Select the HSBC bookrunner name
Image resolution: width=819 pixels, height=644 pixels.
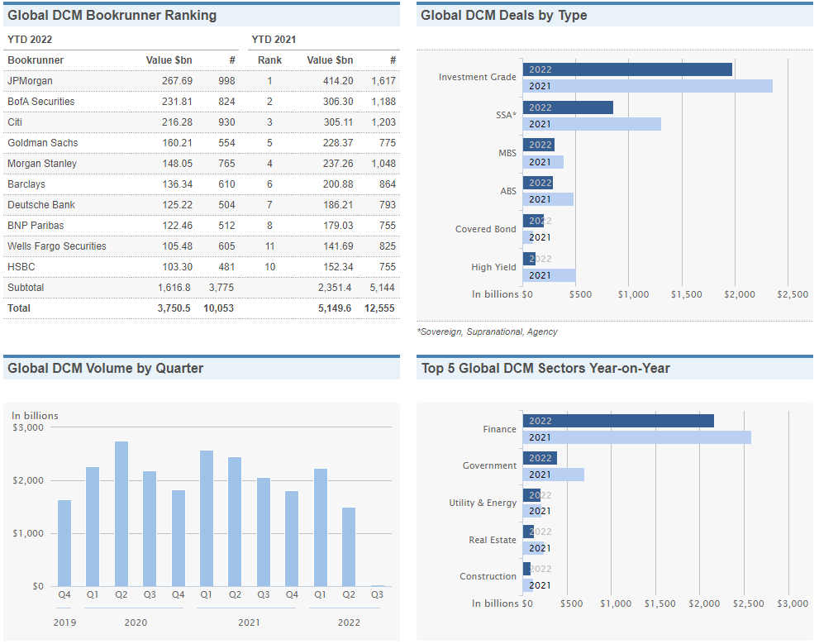click(21, 267)
